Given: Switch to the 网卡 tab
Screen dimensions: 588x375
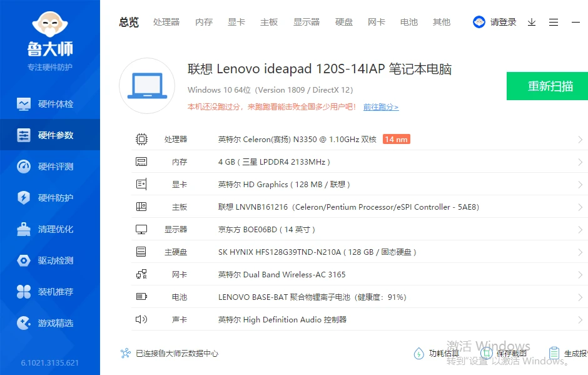Looking at the screenshot, I should tap(377, 22).
